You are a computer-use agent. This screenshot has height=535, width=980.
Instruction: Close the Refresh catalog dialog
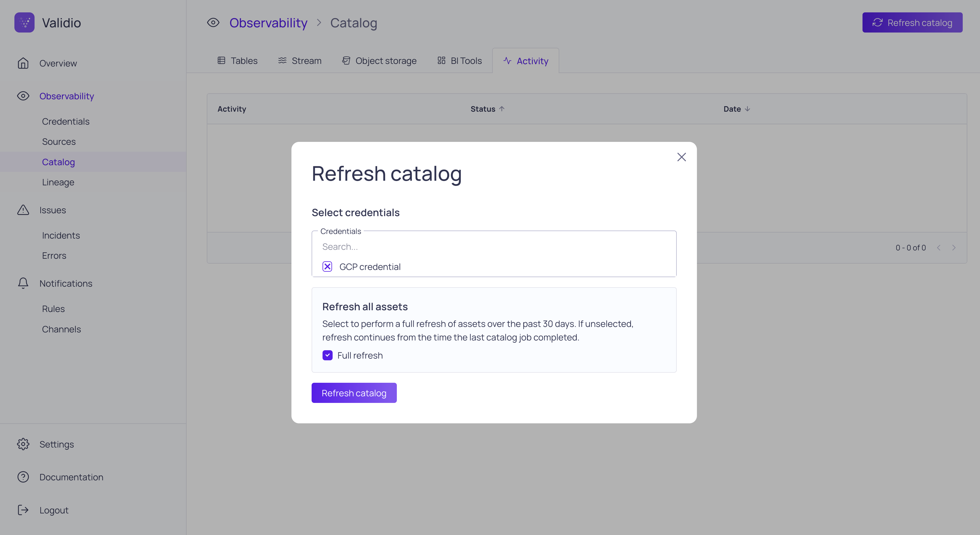pos(681,157)
